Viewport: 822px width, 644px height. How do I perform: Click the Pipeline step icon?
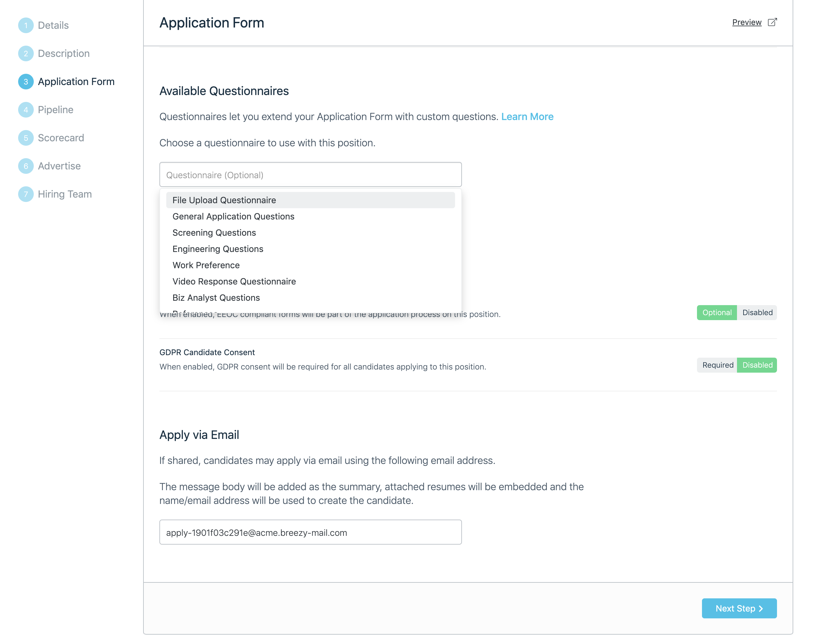point(25,109)
